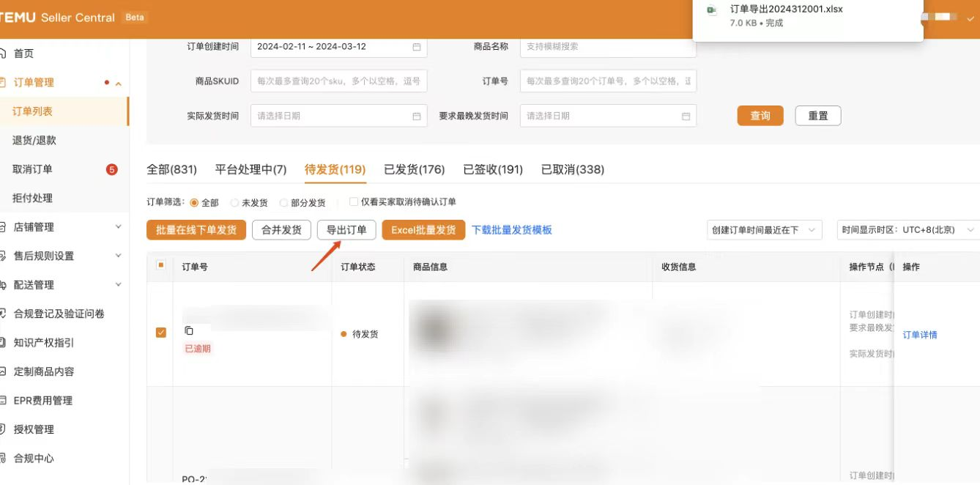Switch to the 已发货(176) tab
Screen dimensions: 980x485
click(x=414, y=169)
